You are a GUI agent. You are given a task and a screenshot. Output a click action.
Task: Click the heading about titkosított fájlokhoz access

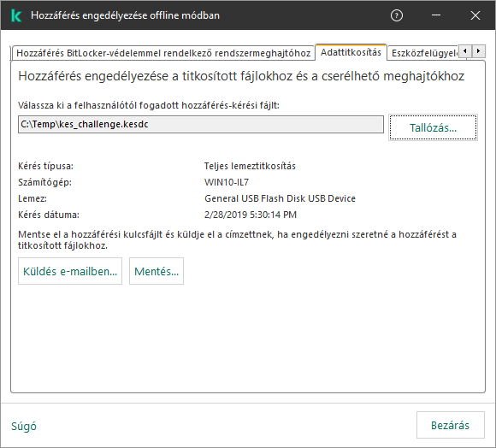click(241, 76)
